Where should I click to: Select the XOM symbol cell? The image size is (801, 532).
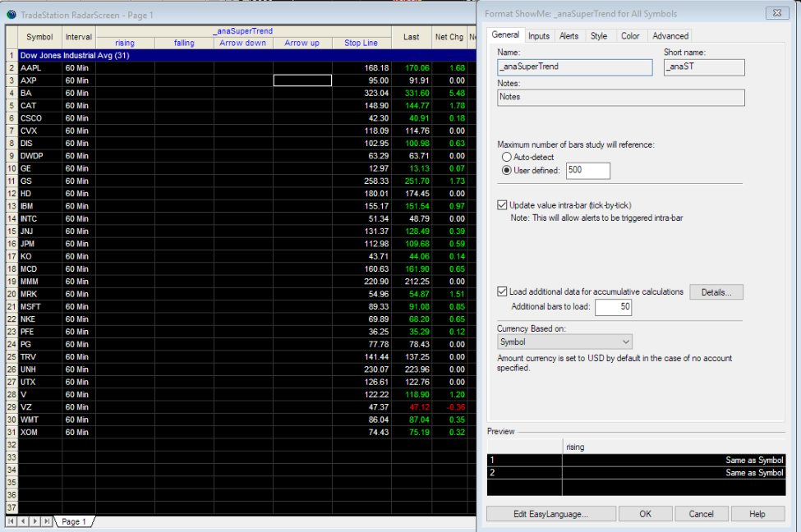click(40, 432)
